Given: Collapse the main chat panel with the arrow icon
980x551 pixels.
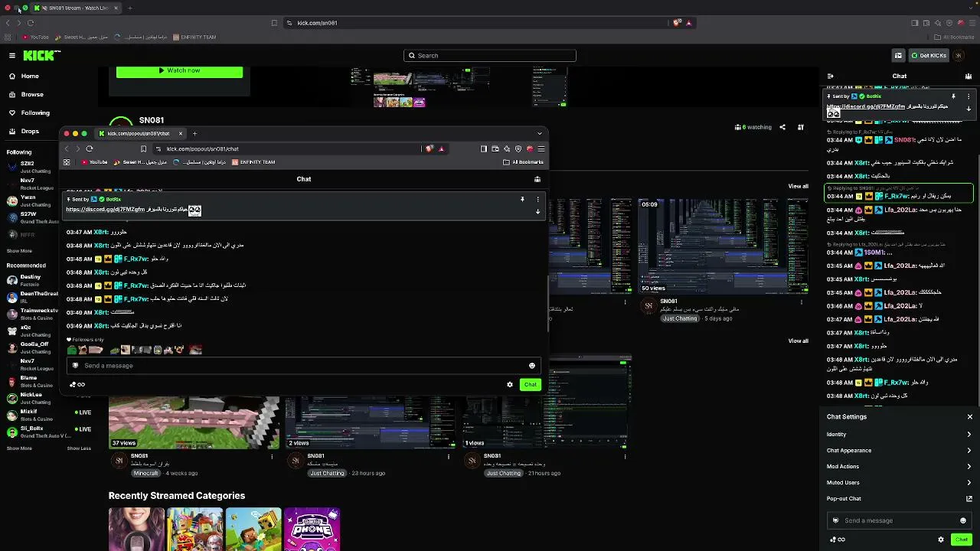Looking at the screenshot, I should [830, 76].
